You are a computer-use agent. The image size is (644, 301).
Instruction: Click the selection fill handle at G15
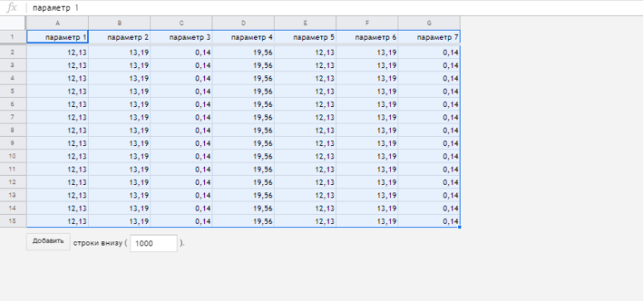pyautogui.click(x=460, y=226)
